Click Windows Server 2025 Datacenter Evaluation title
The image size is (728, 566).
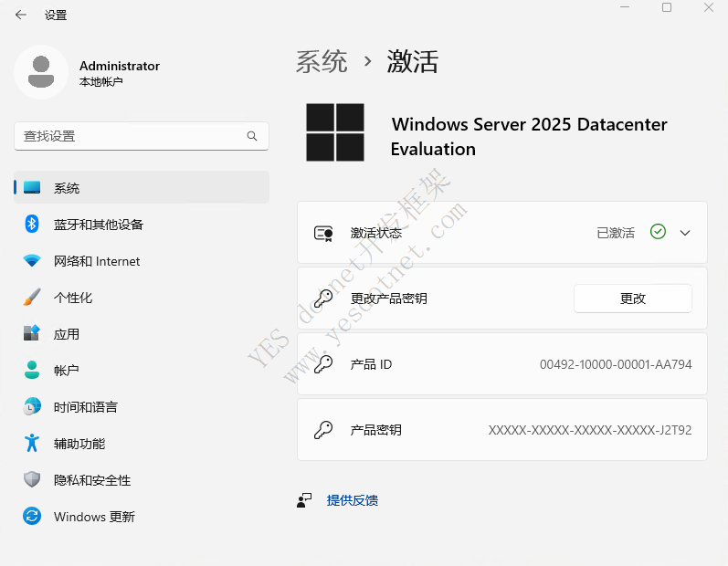529,136
